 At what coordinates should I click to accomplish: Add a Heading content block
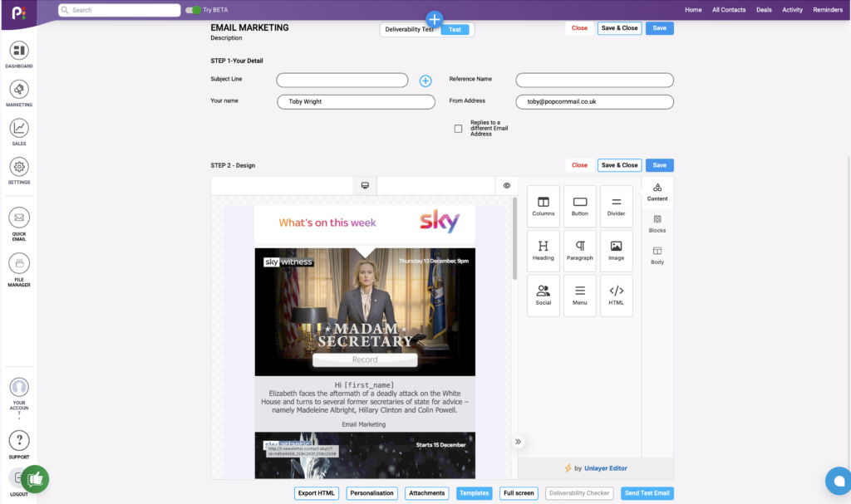coord(544,251)
